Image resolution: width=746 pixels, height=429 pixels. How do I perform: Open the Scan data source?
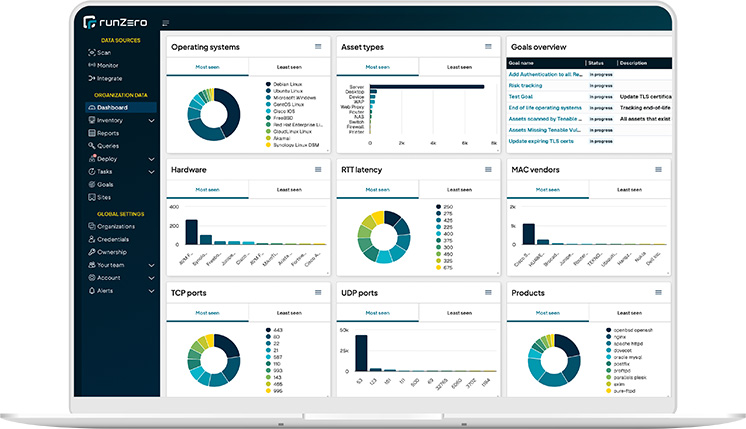click(104, 52)
